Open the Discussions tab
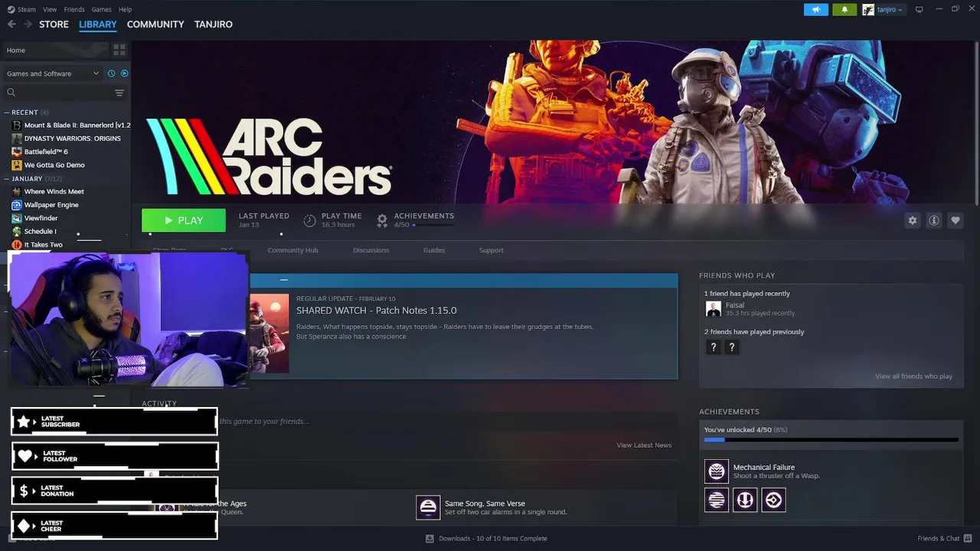The image size is (980, 551). tap(371, 250)
